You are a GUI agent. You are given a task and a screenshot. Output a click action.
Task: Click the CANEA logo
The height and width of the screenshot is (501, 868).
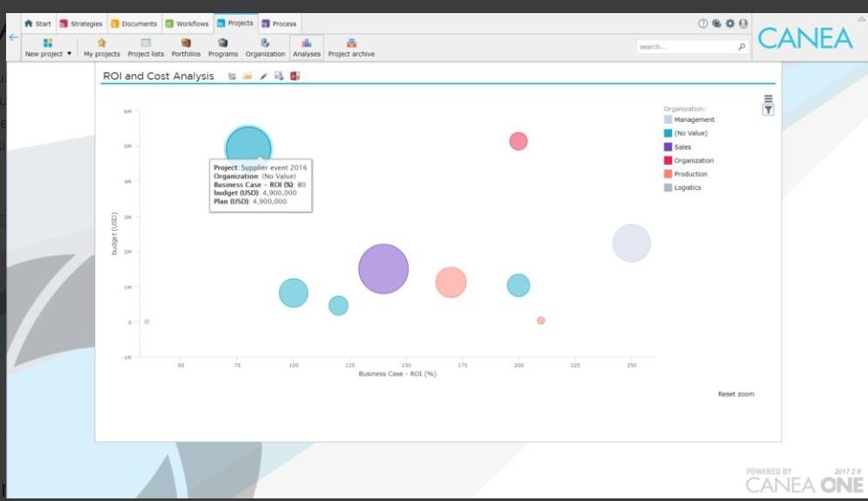(805, 38)
